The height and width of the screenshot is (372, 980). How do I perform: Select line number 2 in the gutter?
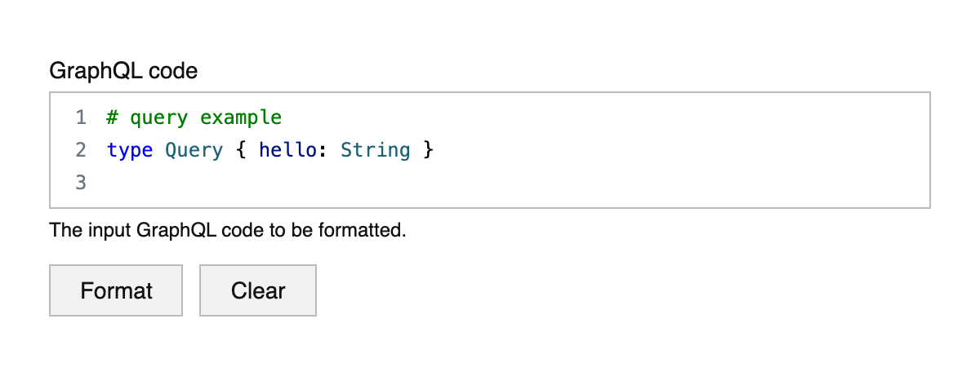81,150
